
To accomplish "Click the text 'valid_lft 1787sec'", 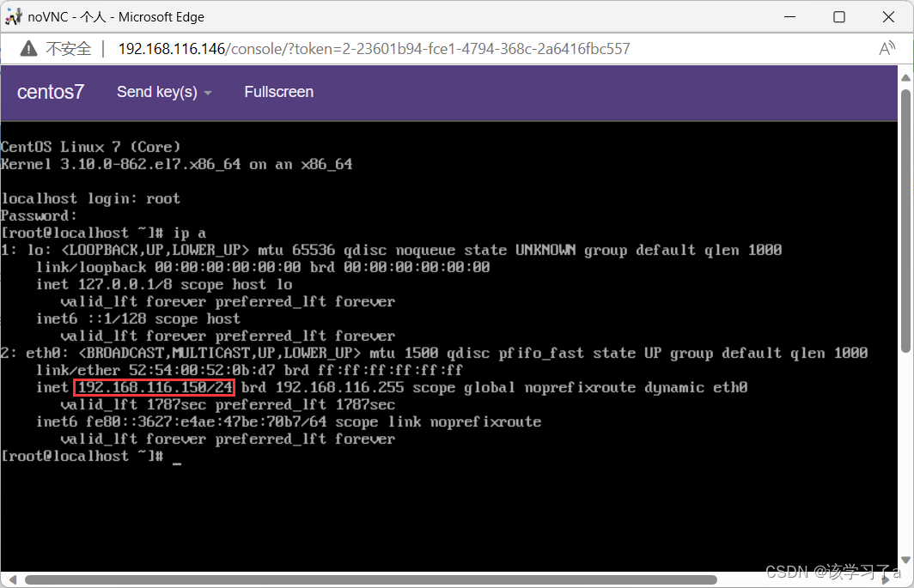I will [133, 404].
